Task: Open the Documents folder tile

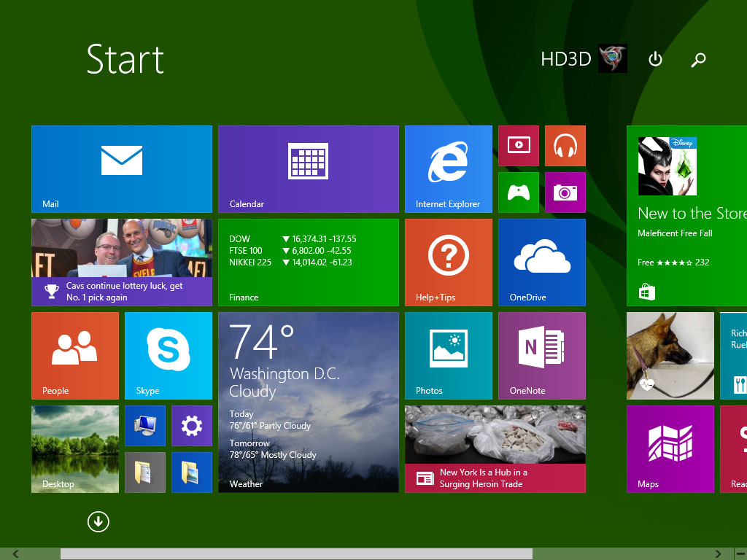Action: click(x=145, y=472)
